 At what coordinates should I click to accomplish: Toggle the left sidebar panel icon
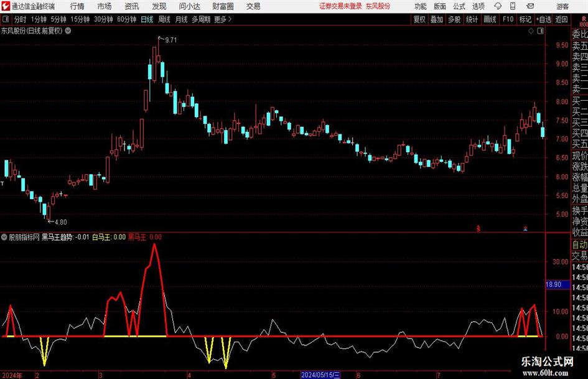point(6,19)
